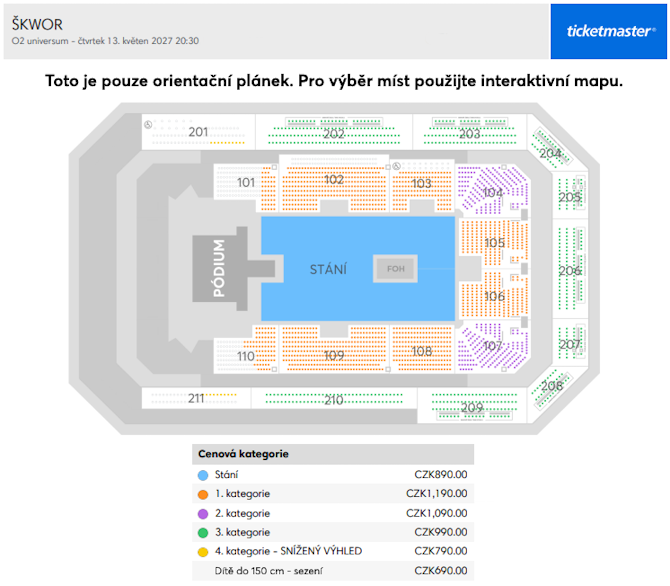Image resolution: width=670 pixels, height=586 pixels.
Task: Pick upper section 202
Action: pos(334,131)
